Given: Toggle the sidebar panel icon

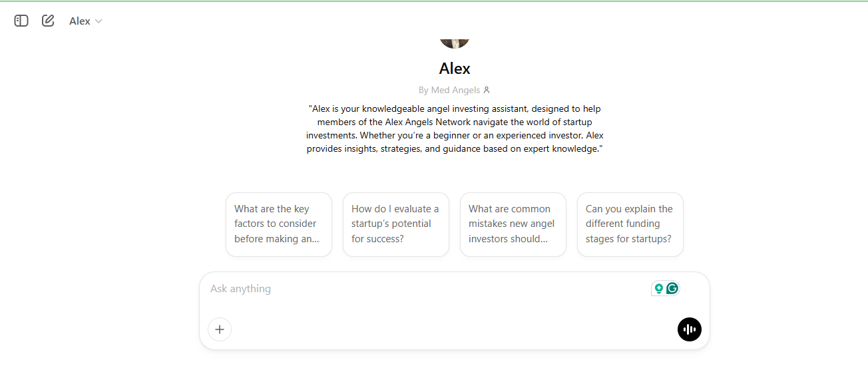Looking at the screenshot, I should click(21, 21).
